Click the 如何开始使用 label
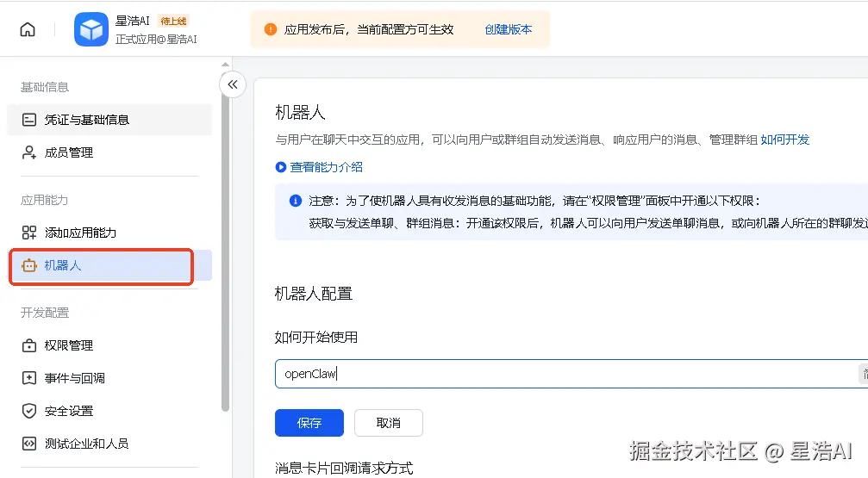This screenshot has width=868, height=478. tap(316, 337)
